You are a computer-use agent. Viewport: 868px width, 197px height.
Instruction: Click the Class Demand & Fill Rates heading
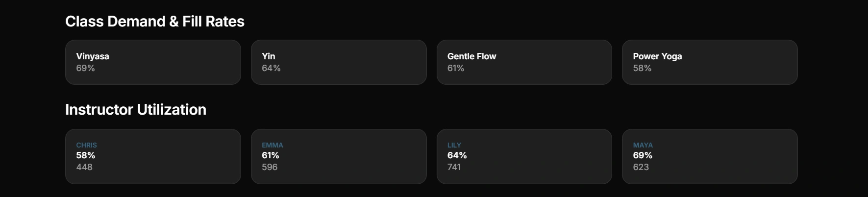[154, 22]
